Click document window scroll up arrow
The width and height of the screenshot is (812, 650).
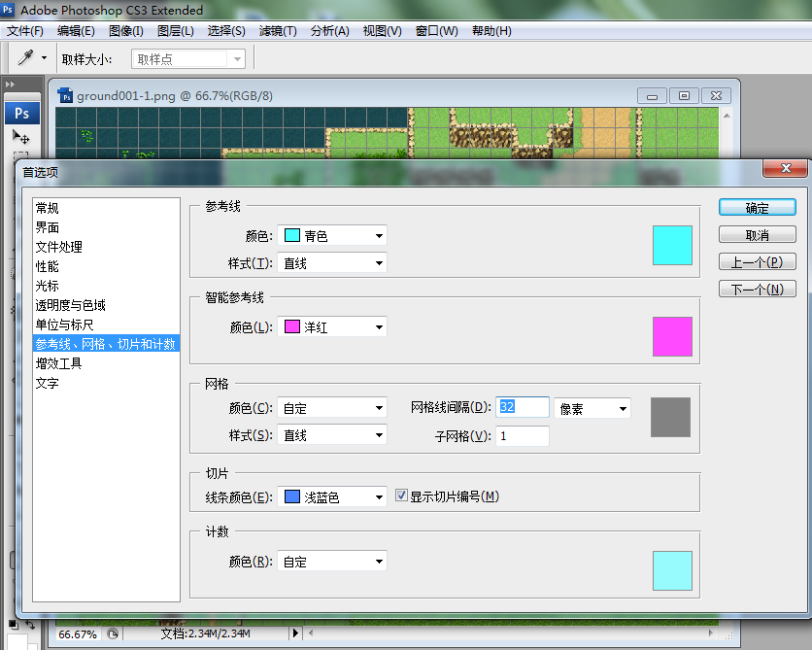coord(727,116)
